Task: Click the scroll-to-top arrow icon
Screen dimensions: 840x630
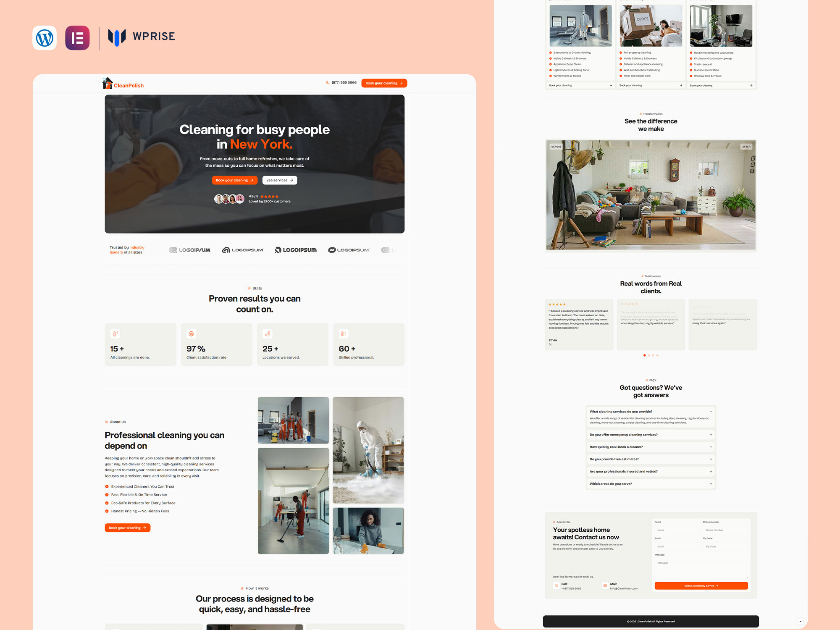Action: pos(800,622)
